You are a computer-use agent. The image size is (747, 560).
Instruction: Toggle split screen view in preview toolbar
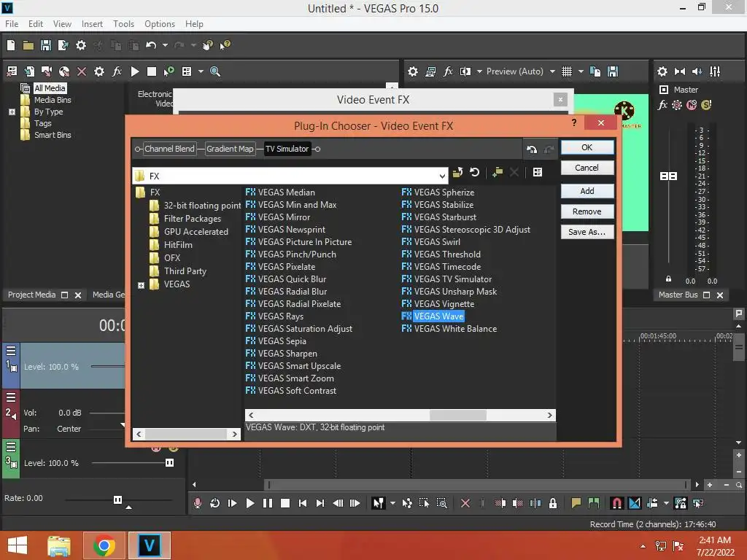point(465,71)
